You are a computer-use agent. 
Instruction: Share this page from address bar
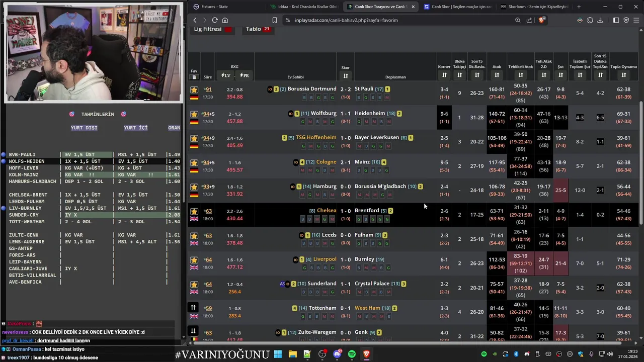[529, 20]
